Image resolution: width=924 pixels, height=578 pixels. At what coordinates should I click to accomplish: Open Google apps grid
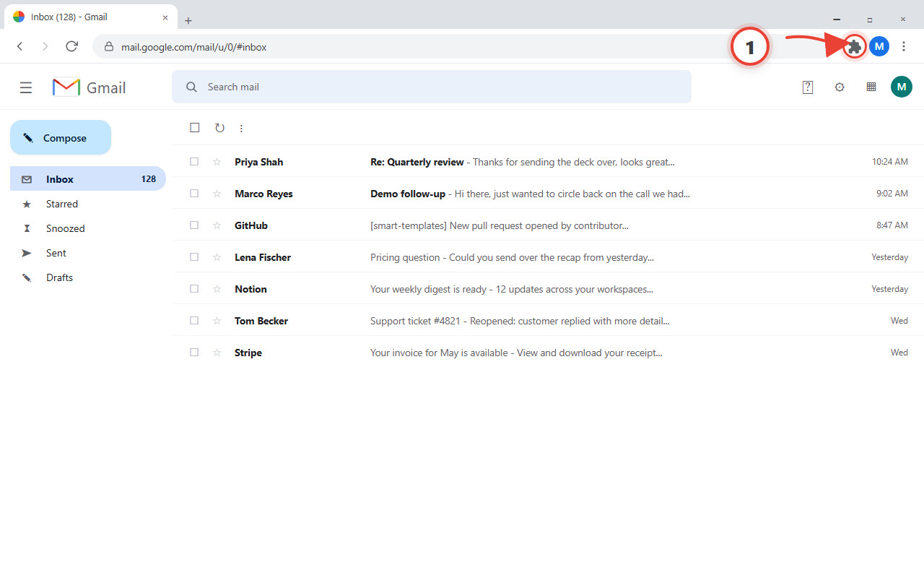pos(871,87)
